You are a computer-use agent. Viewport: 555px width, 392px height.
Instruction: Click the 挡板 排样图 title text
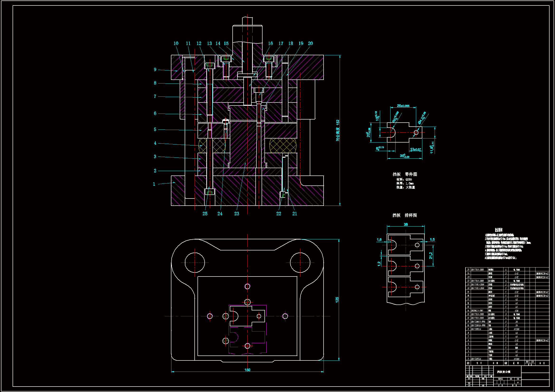point(404,215)
